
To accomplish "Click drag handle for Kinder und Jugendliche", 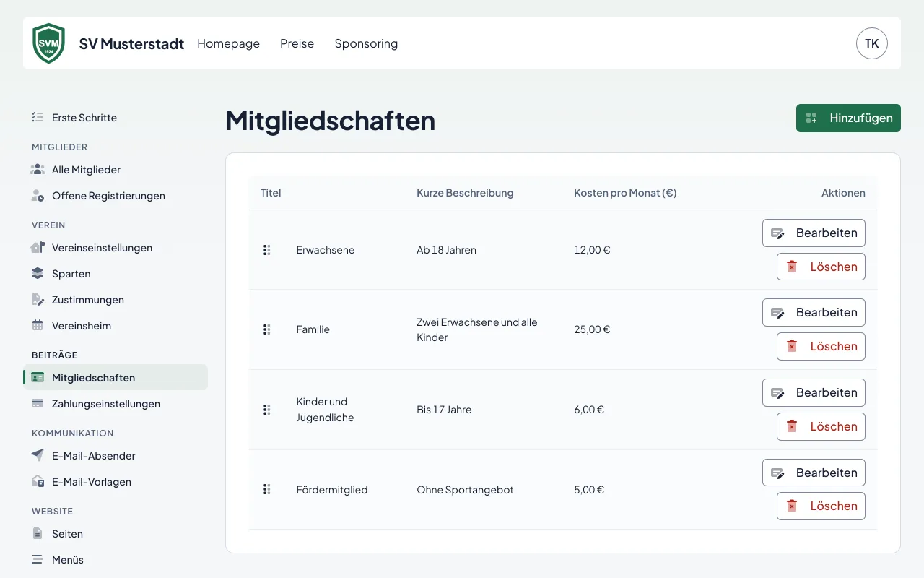I will pos(266,410).
